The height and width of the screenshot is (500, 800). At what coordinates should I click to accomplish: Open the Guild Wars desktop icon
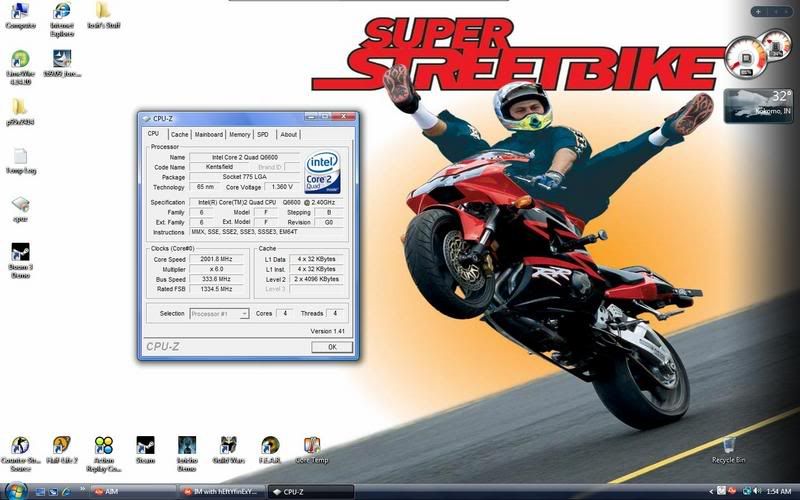tap(228, 447)
